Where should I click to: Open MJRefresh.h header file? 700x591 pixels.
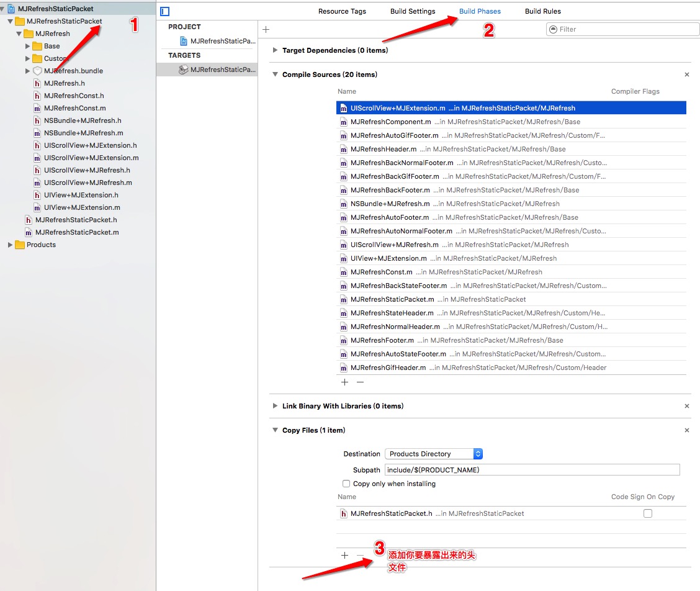[x=65, y=84]
